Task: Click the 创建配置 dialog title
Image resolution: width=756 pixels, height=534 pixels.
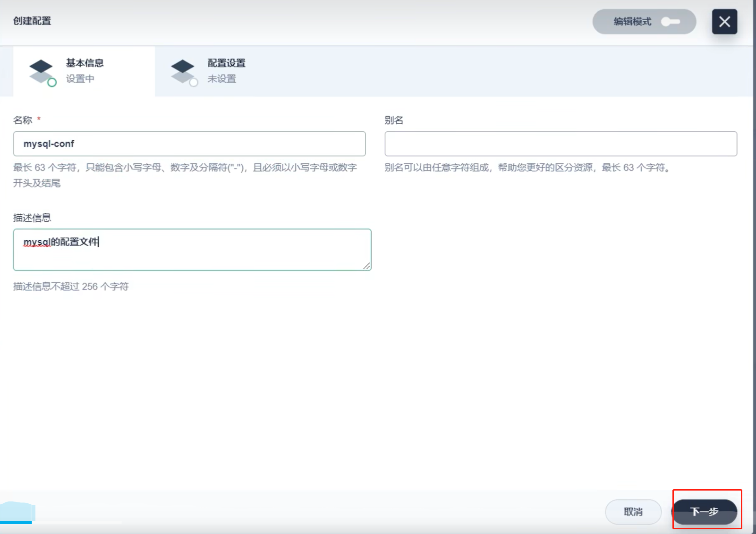Action: (x=32, y=21)
